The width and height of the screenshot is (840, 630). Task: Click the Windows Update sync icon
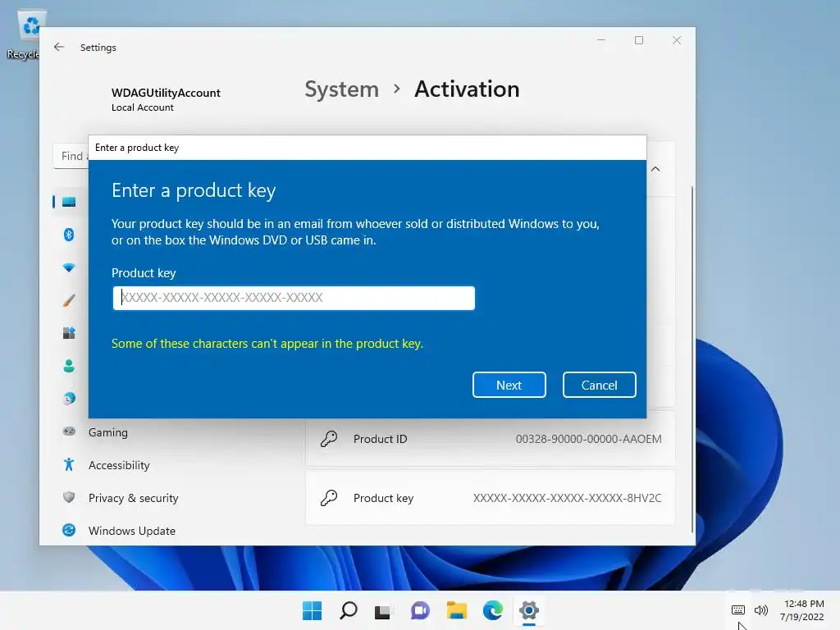tap(69, 530)
